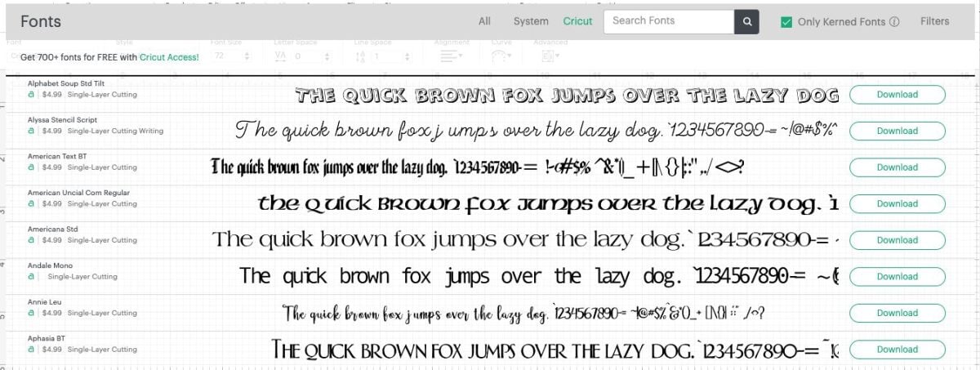
Task: Toggle the Only Kerned Fonts checkbox
Action: click(786, 22)
